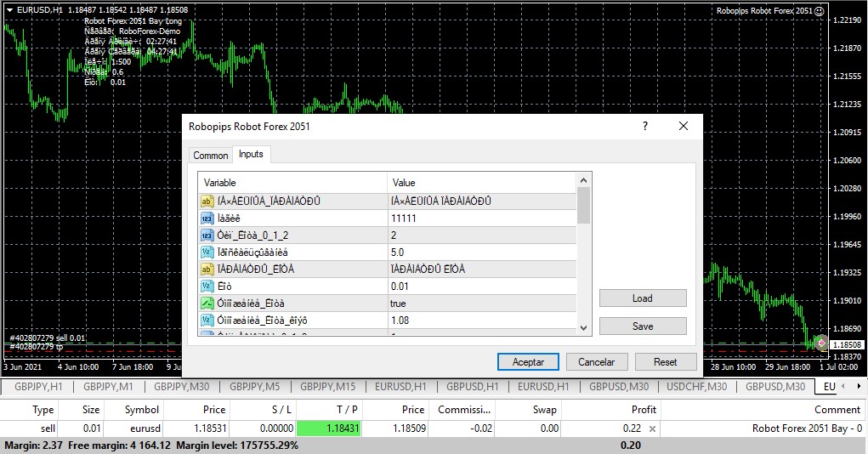Image resolution: width=868 pixels, height=454 pixels.
Task: Click the Reset button
Action: point(665,362)
